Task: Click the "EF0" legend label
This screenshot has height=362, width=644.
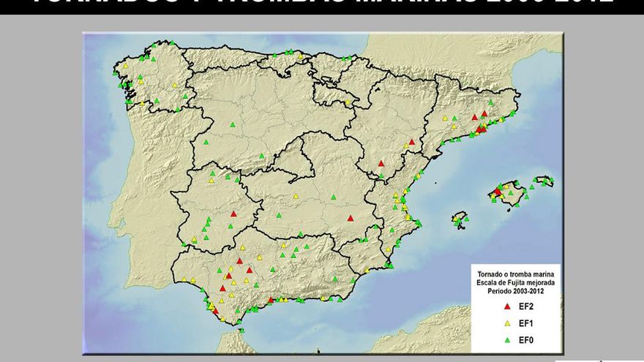Action: (x=525, y=340)
